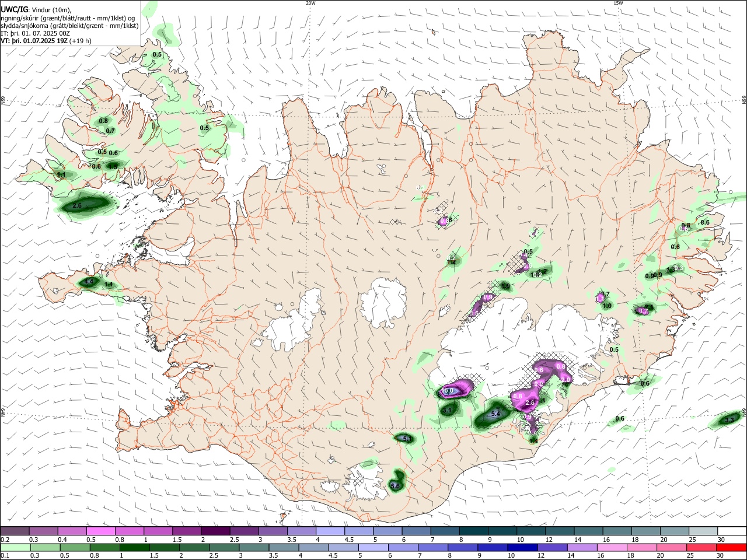
Task: Select the 14 light purple swatch in bottom legend row
Action: [x=582, y=547]
